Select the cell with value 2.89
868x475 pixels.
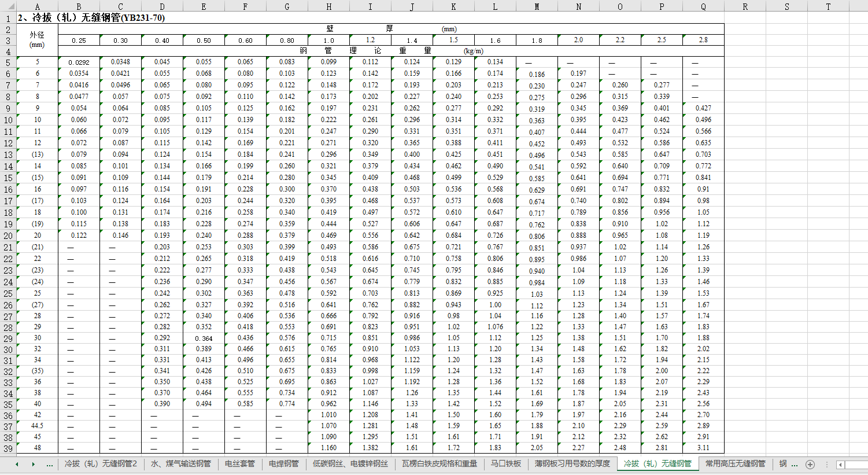703,426
